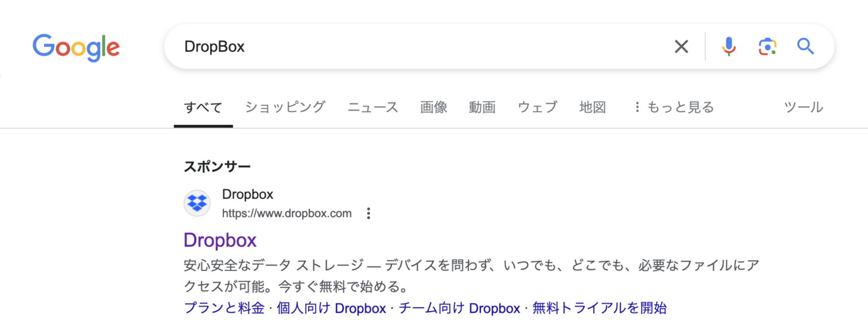This screenshot has height=328, width=868.
Task: Open Google Lens image search
Action: [767, 46]
